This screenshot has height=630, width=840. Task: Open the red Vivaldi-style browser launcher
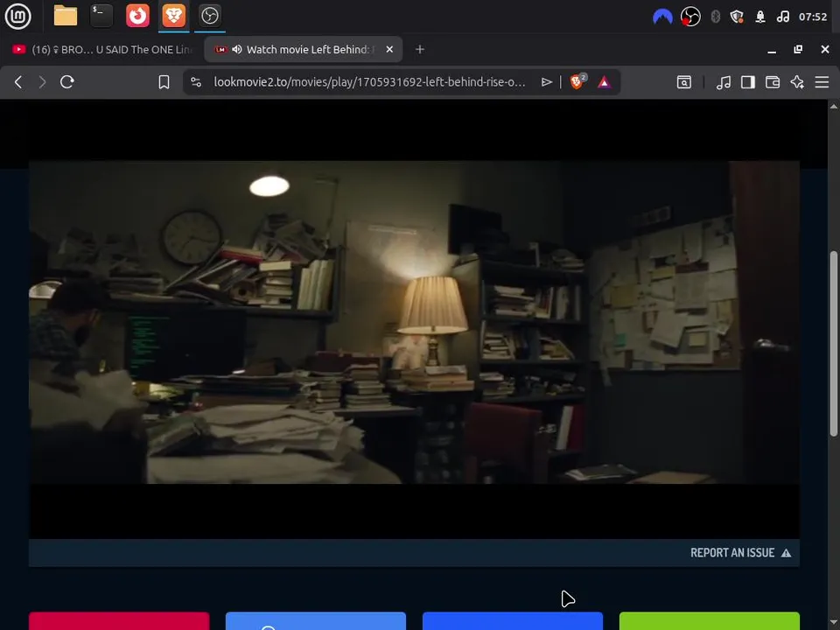point(137,16)
